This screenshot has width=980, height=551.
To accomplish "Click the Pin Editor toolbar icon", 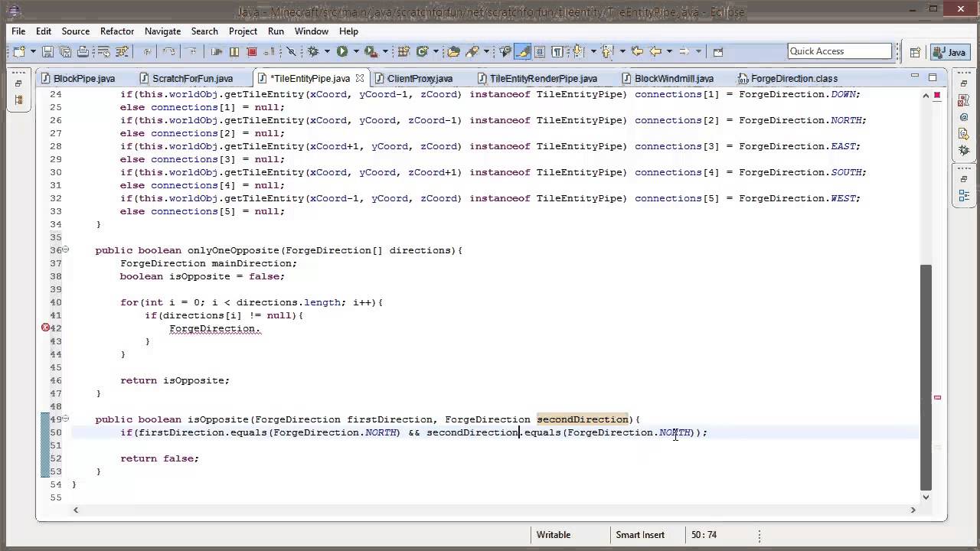I will [x=717, y=51].
